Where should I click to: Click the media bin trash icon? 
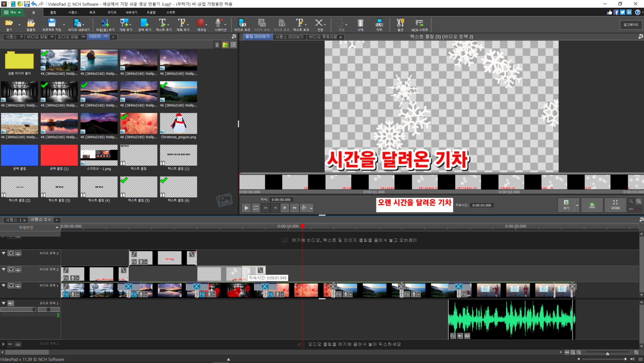coord(217,45)
